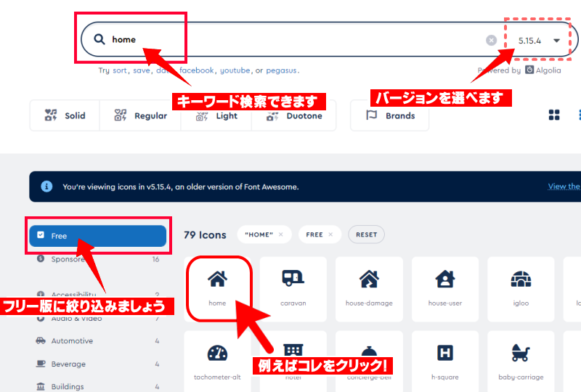Clear the search with the X icon

492,40
